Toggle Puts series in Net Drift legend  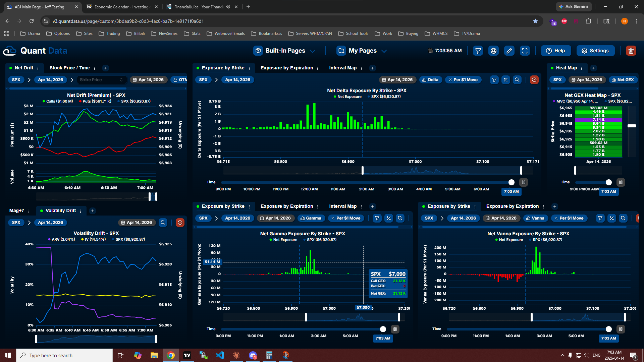pyautogui.click(x=95, y=101)
